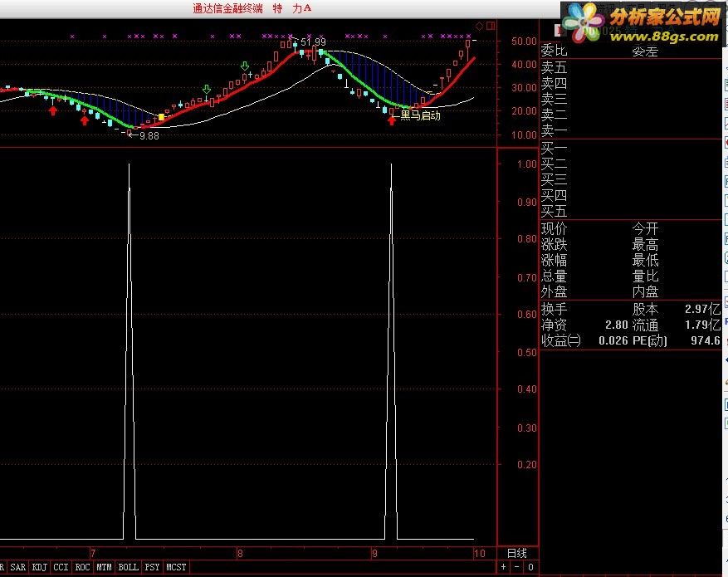Click the 50.00 price axis label
This screenshot has height=577, width=728.
pos(524,42)
